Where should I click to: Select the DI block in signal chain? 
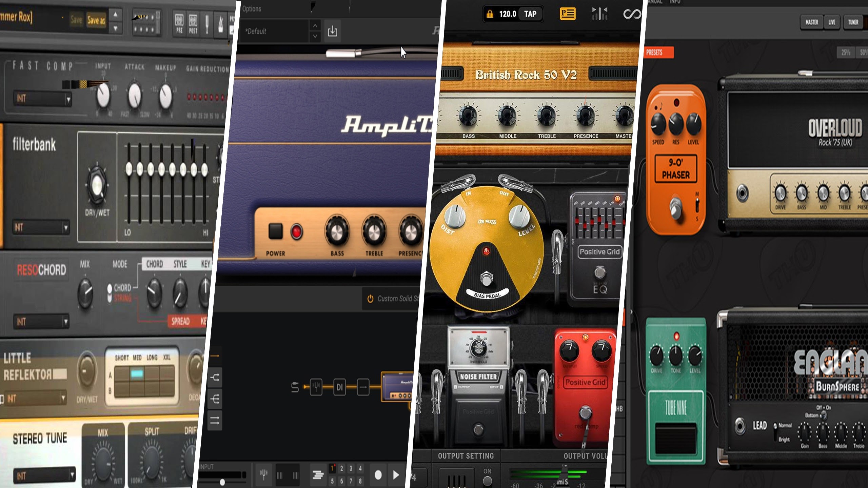tap(339, 387)
